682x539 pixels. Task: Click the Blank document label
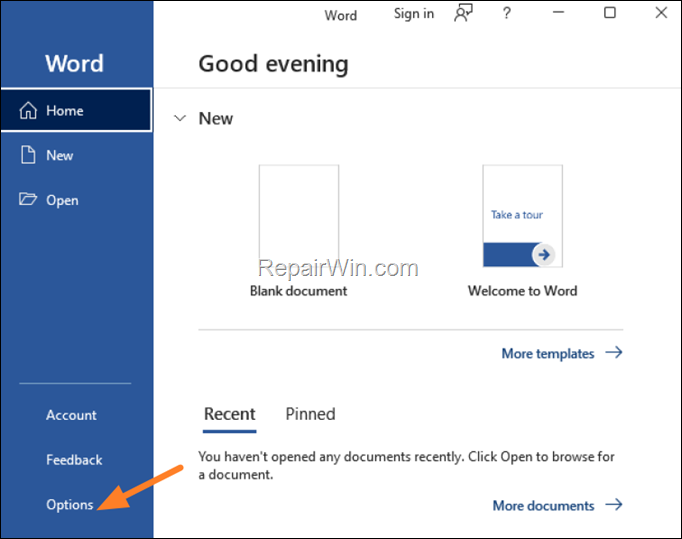pyautogui.click(x=298, y=291)
